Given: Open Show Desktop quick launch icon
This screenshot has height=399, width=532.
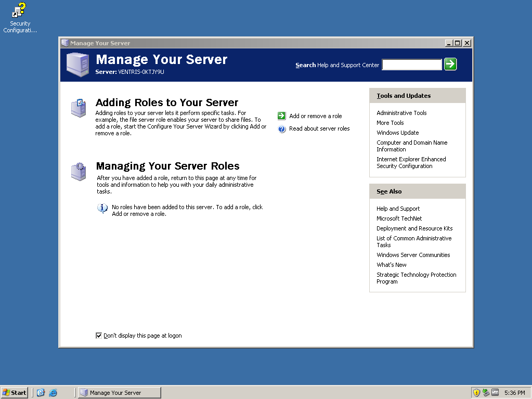Looking at the screenshot, I should point(41,393).
